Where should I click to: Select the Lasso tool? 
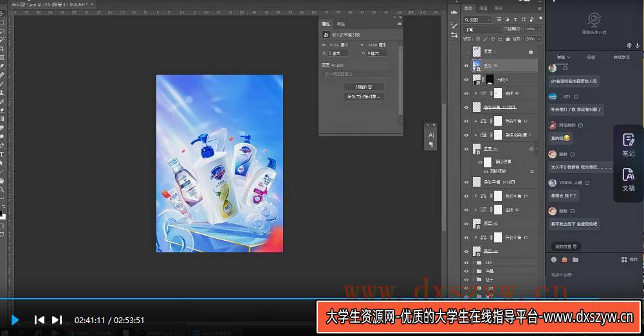2,31
